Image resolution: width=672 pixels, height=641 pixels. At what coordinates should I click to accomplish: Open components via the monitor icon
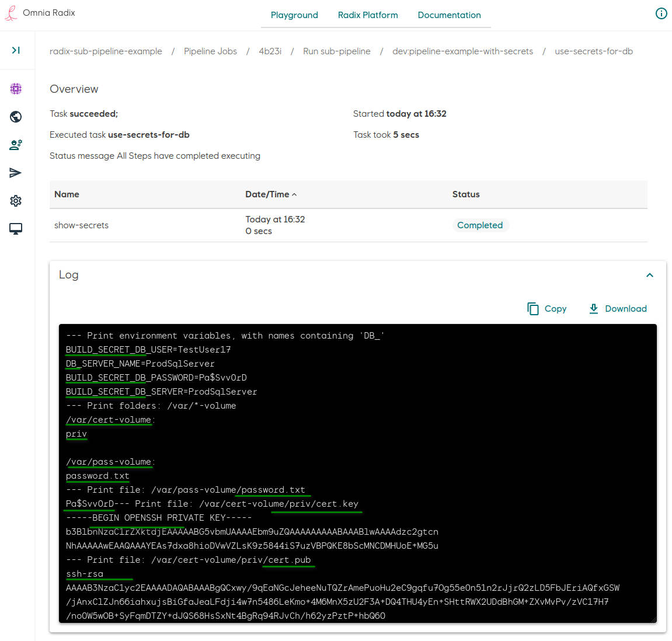coord(16,229)
